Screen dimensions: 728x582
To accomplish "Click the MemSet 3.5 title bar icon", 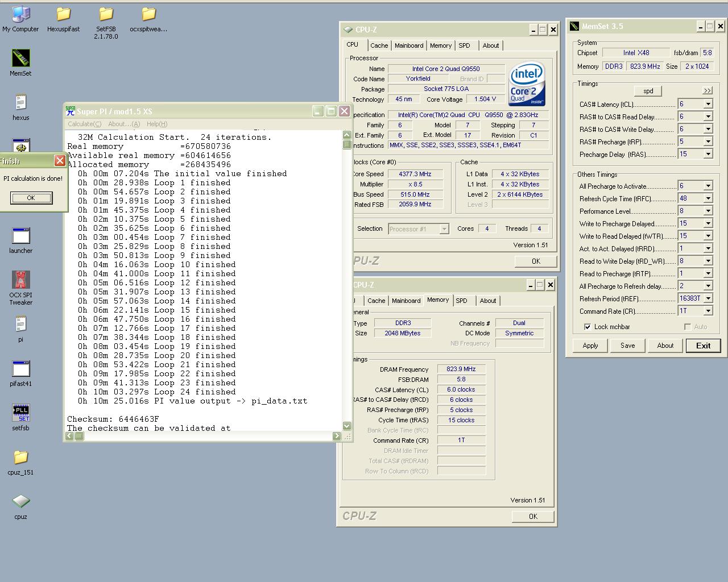I will point(574,26).
